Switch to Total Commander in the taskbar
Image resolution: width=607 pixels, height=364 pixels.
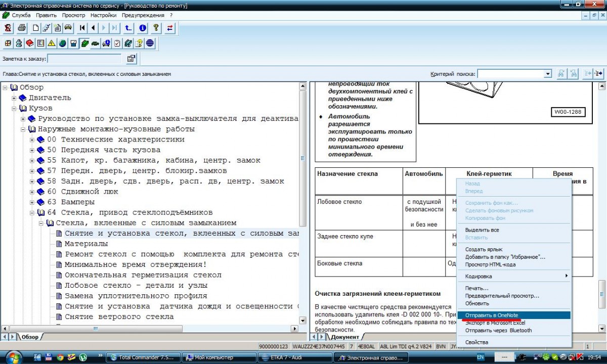click(x=143, y=357)
